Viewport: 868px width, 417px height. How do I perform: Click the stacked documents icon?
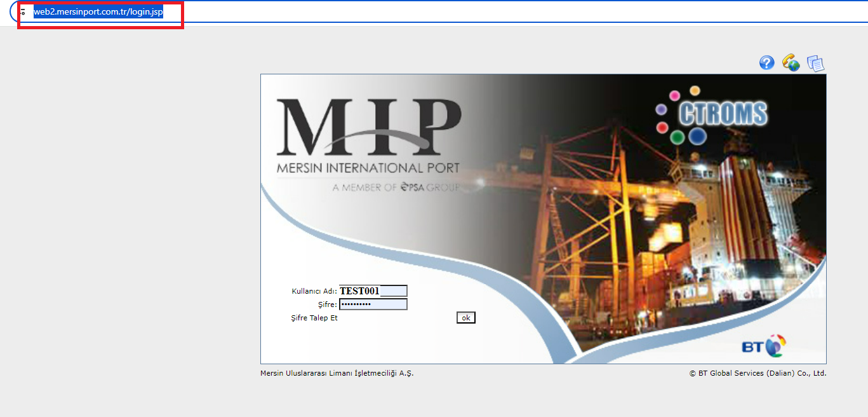(815, 63)
